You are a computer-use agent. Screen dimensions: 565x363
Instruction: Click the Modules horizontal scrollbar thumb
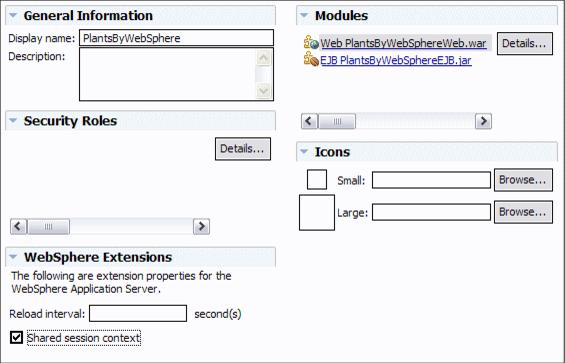[x=337, y=121]
